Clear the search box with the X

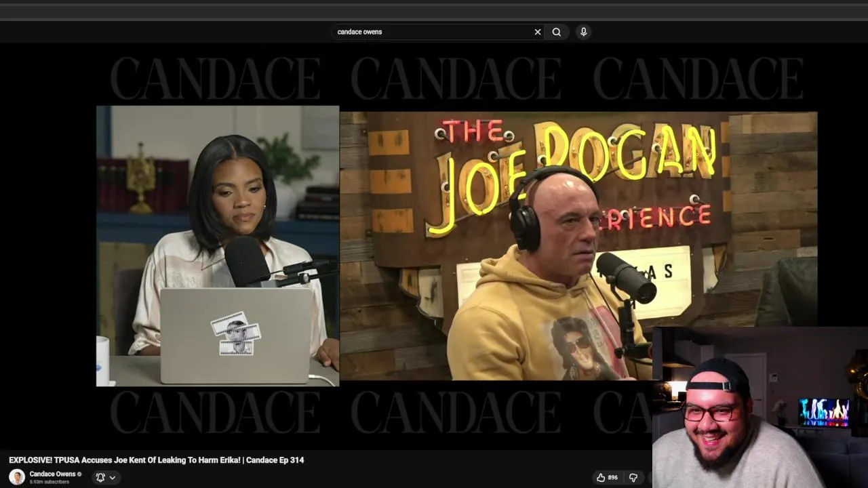click(x=538, y=32)
